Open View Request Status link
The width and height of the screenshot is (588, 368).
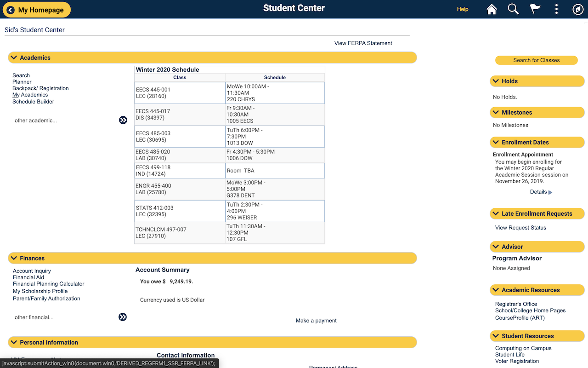520,228
